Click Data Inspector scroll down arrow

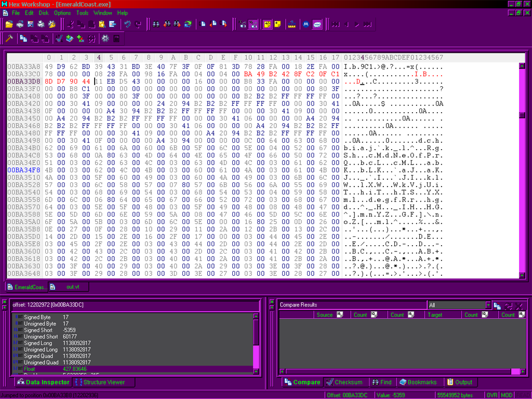[x=256, y=371]
